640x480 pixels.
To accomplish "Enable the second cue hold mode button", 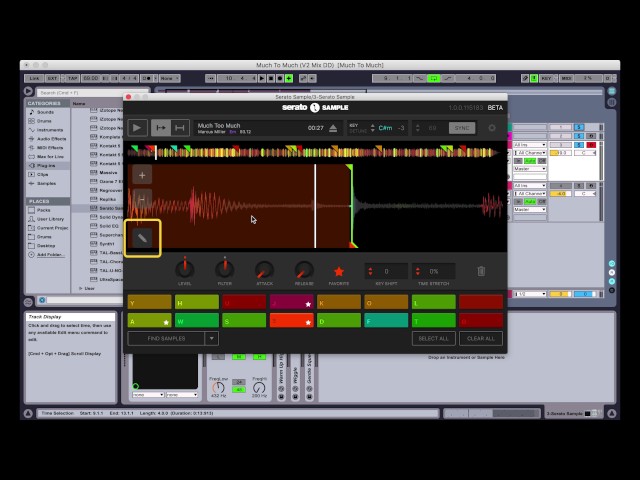I will [180, 128].
